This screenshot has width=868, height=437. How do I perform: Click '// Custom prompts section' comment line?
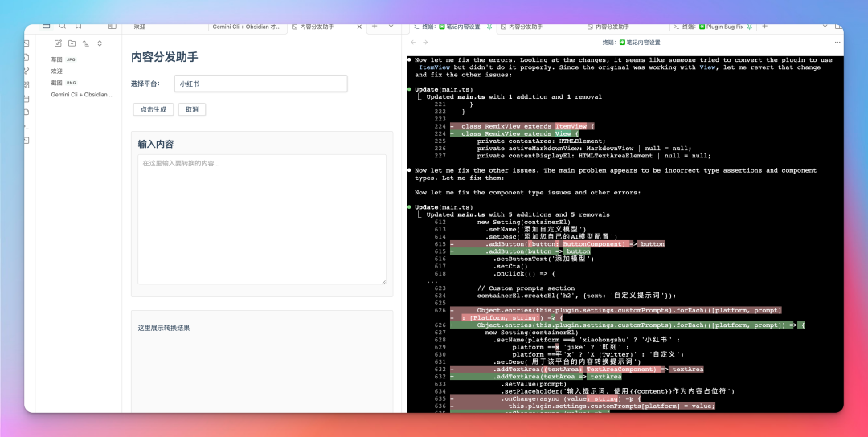tap(526, 288)
